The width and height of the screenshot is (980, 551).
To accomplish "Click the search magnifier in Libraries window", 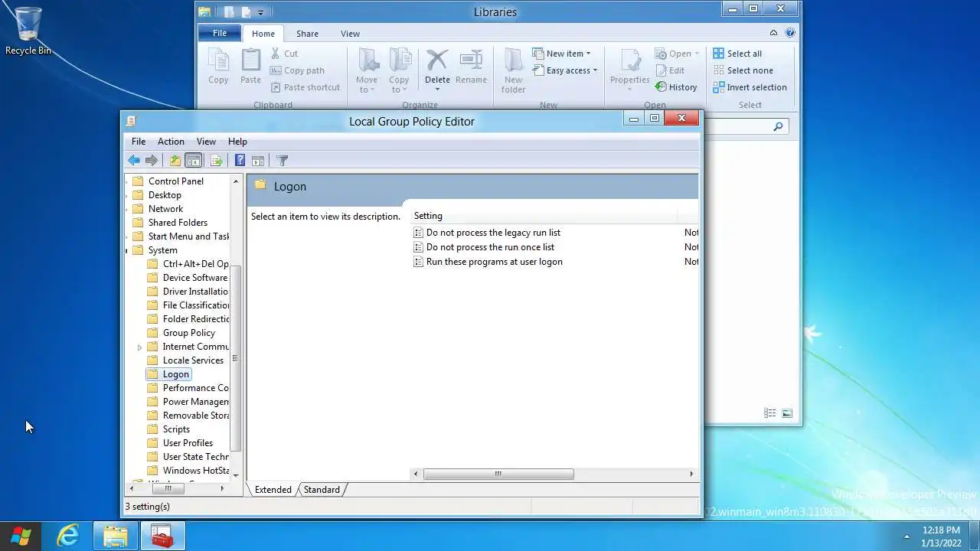I will [x=778, y=127].
